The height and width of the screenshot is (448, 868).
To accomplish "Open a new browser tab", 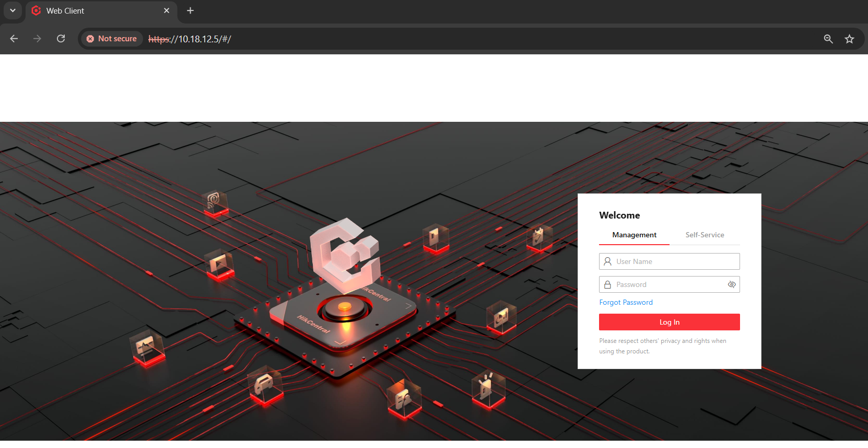I will [190, 10].
